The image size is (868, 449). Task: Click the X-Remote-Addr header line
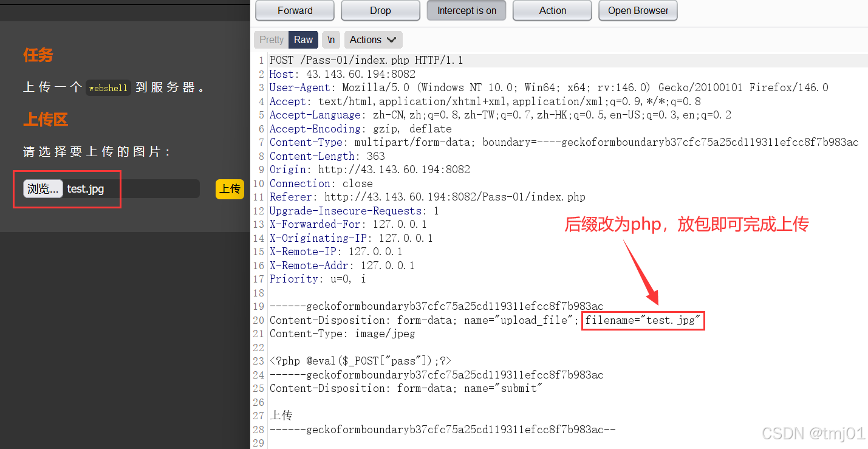click(x=342, y=266)
